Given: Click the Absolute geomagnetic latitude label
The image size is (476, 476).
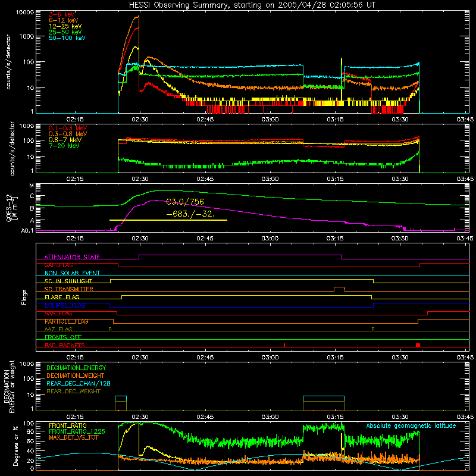Looking at the screenshot, I should pyautogui.click(x=411, y=425).
